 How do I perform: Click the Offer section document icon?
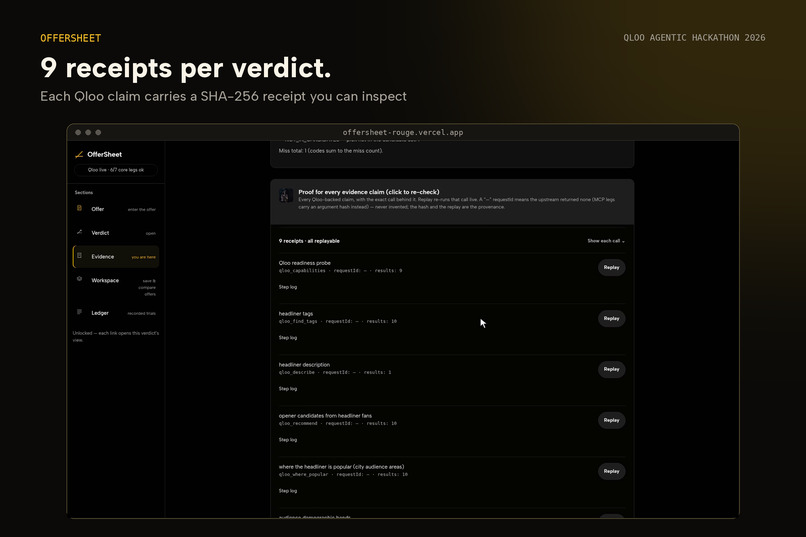click(x=79, y=208)
